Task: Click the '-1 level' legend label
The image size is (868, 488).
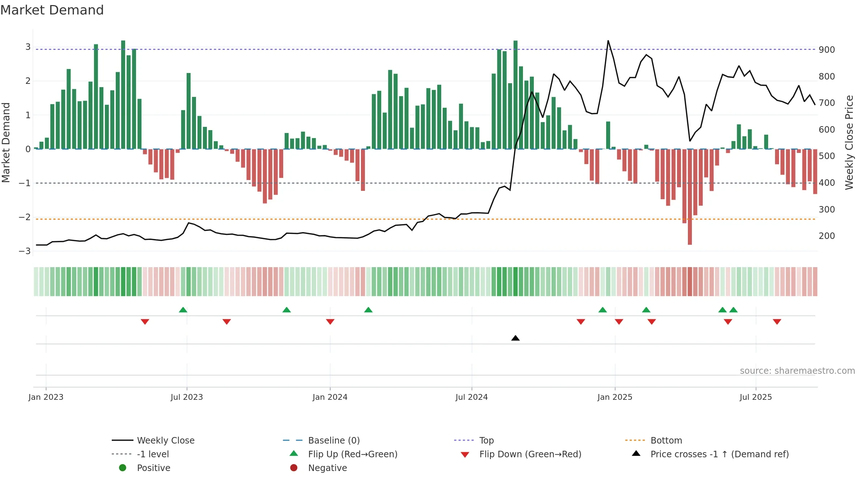Action: click(x=153, y=454)
